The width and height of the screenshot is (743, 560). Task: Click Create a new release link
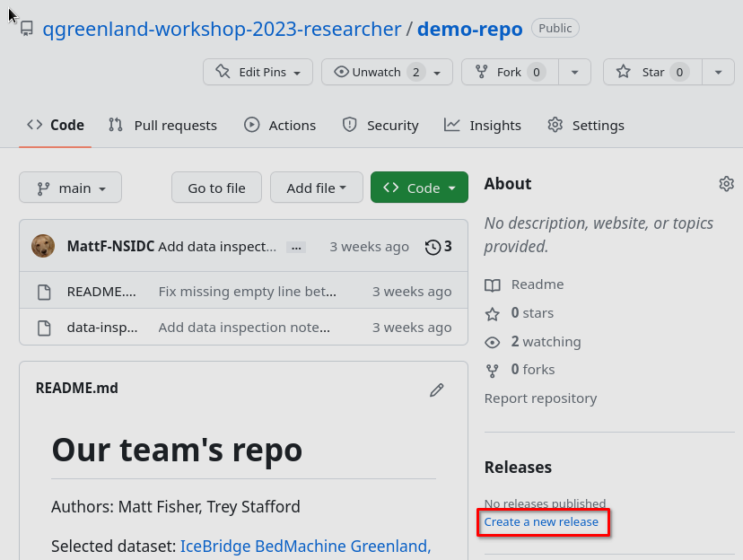tap(541, 521)
